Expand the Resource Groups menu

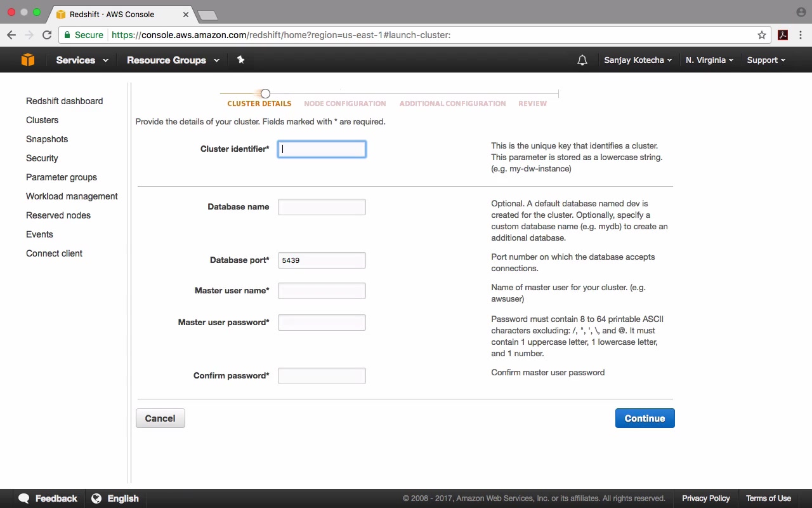tap(173, 60)
